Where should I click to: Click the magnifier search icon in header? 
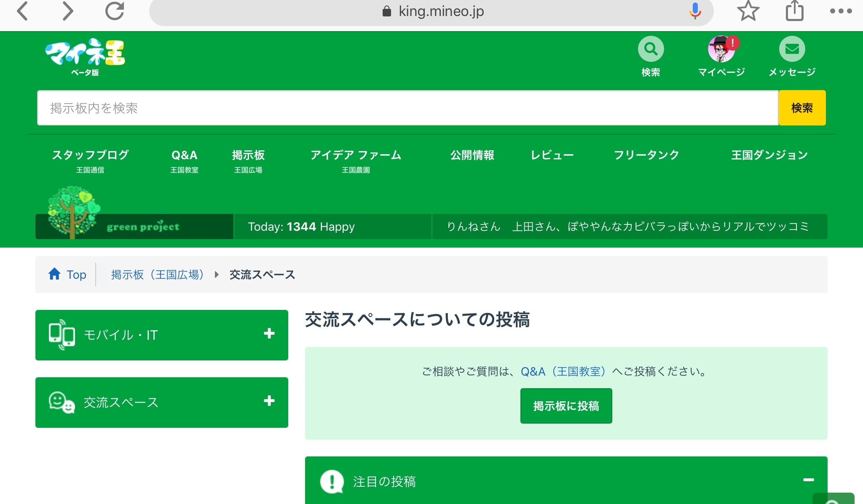pyautogui.click(x=651, y=49)
